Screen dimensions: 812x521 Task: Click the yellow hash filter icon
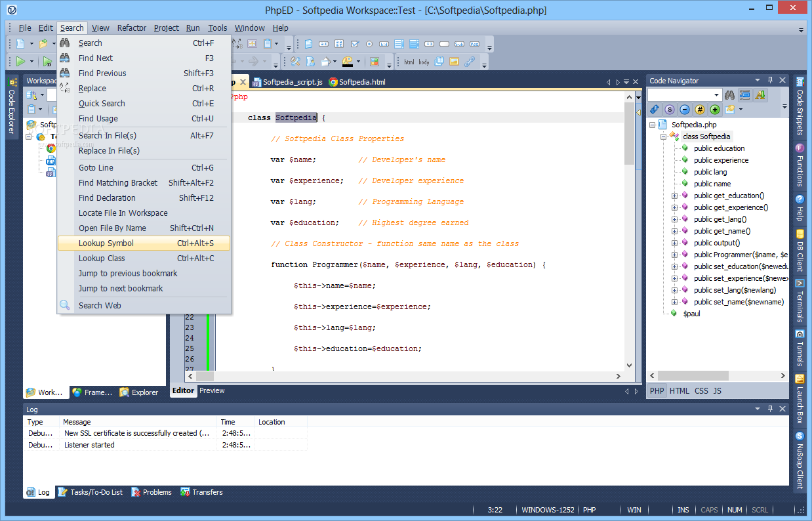700,110
